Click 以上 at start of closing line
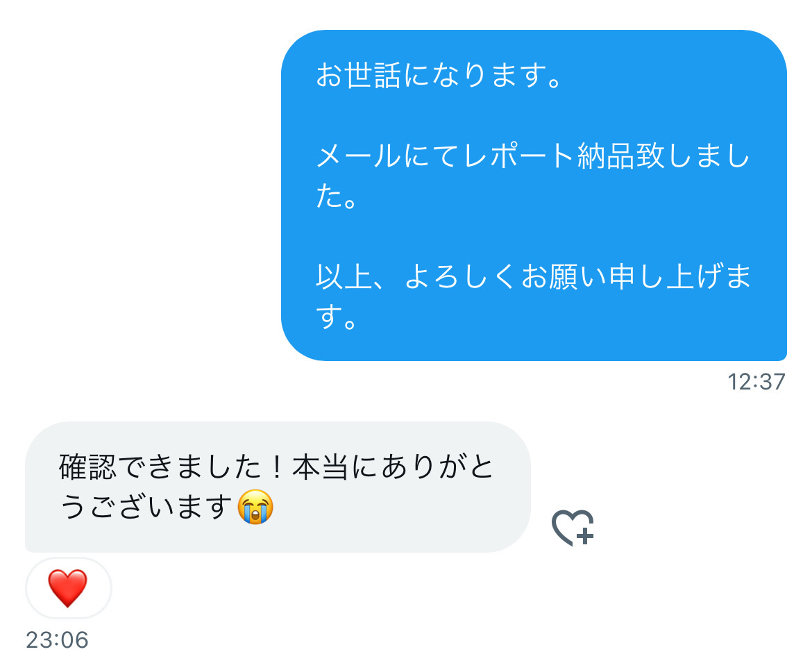Image resolution: width=812 pixels, height=670 pixels. coord(345,277)
